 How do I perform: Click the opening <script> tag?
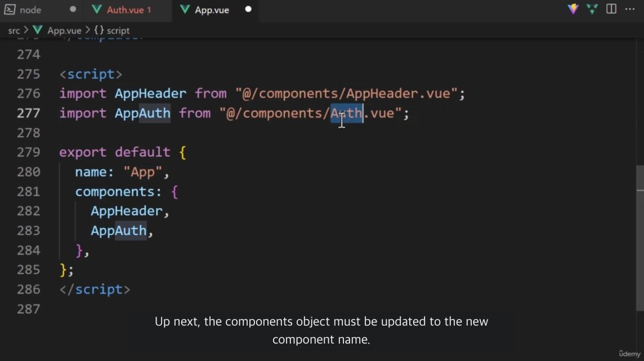pyautogui.click(x=91, y=74)
